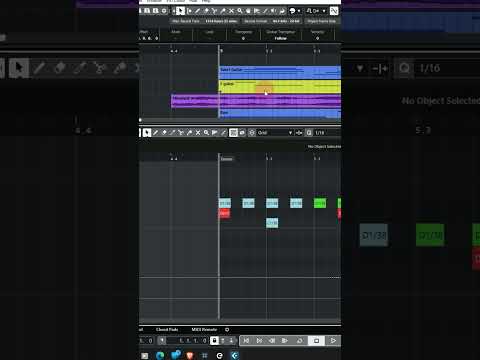Click the forward transport button
Viewport: 480px width, 360px height.
point(285,341)
